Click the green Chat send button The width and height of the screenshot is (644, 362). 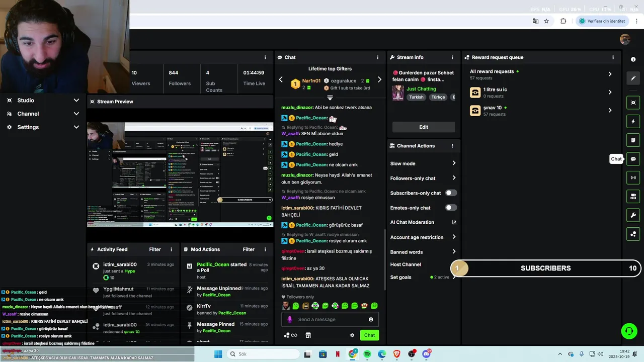pos(369,335)
